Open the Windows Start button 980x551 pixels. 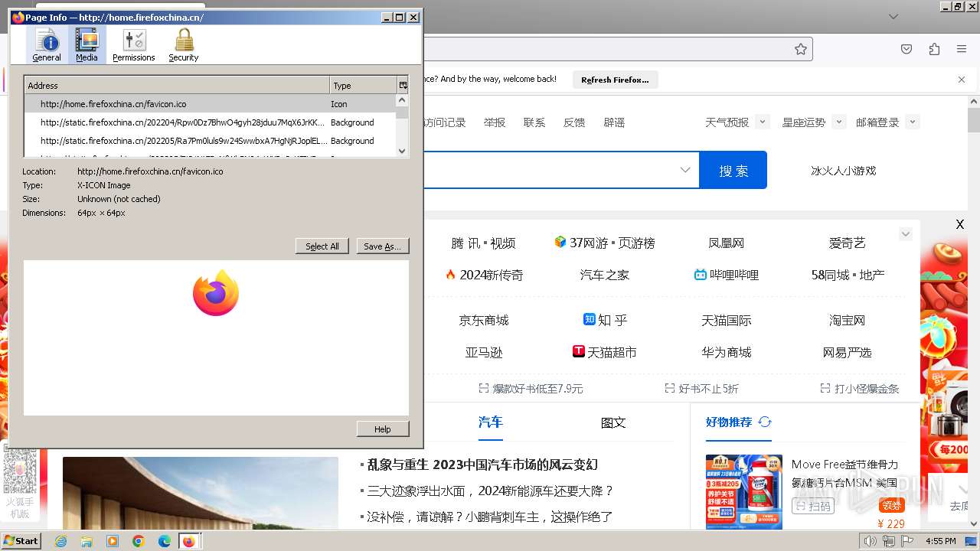pyautogui.click(x=21, y=540)
